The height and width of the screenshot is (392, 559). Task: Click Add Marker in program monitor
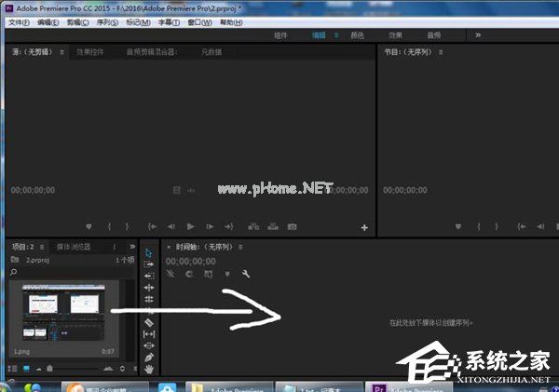[x=458, y=226]
